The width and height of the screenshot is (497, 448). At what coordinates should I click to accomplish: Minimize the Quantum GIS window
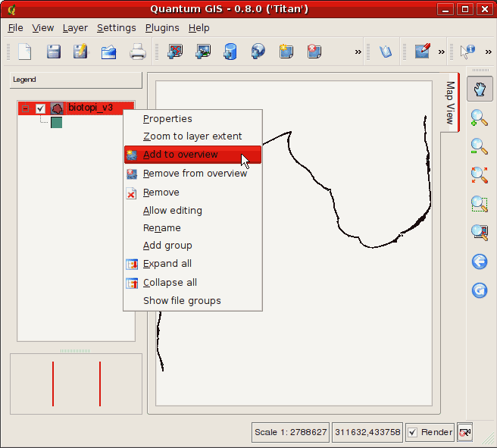point(445,9)
